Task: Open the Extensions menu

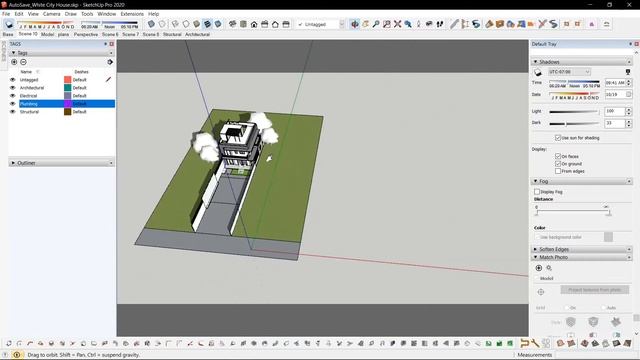Action: [x=132, y=14]
